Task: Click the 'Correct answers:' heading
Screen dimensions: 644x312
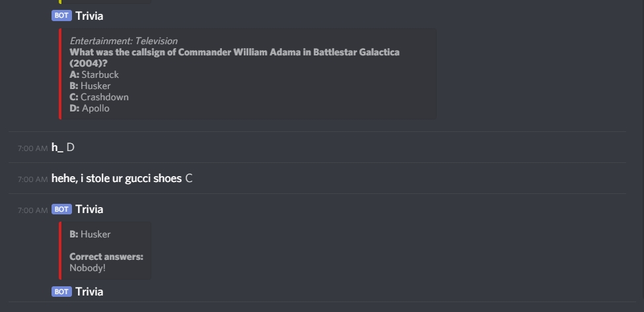Action: coord(106,257)
